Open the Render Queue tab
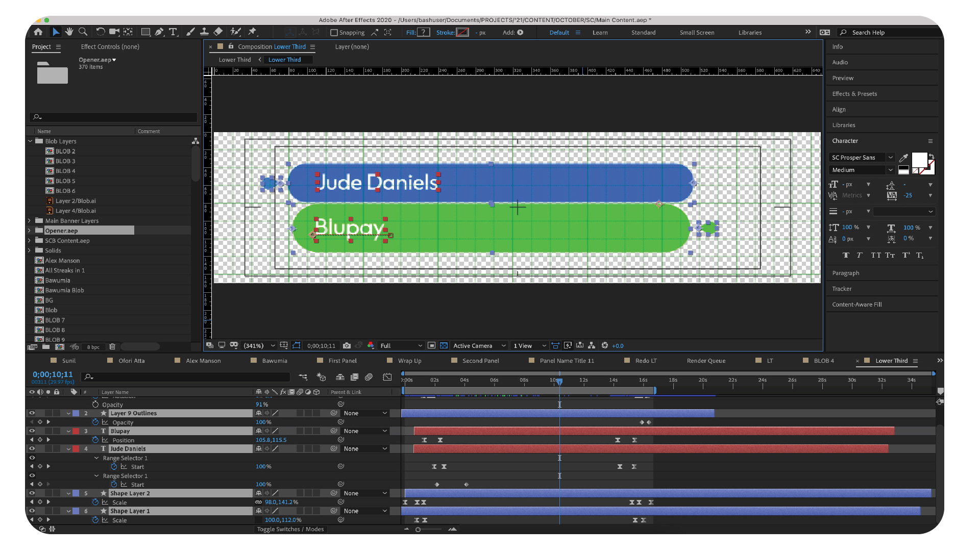Viewport: 980px width, 551px height. [706, 361]
